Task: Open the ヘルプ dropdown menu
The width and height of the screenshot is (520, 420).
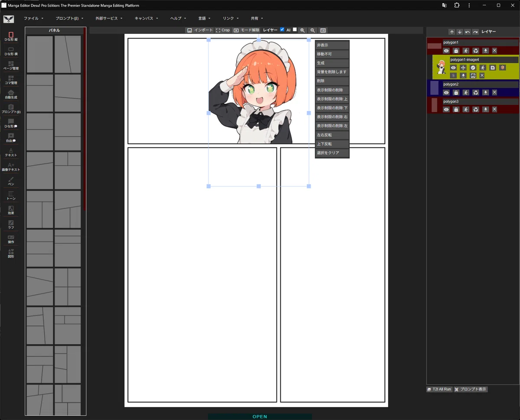Action: 178,19
